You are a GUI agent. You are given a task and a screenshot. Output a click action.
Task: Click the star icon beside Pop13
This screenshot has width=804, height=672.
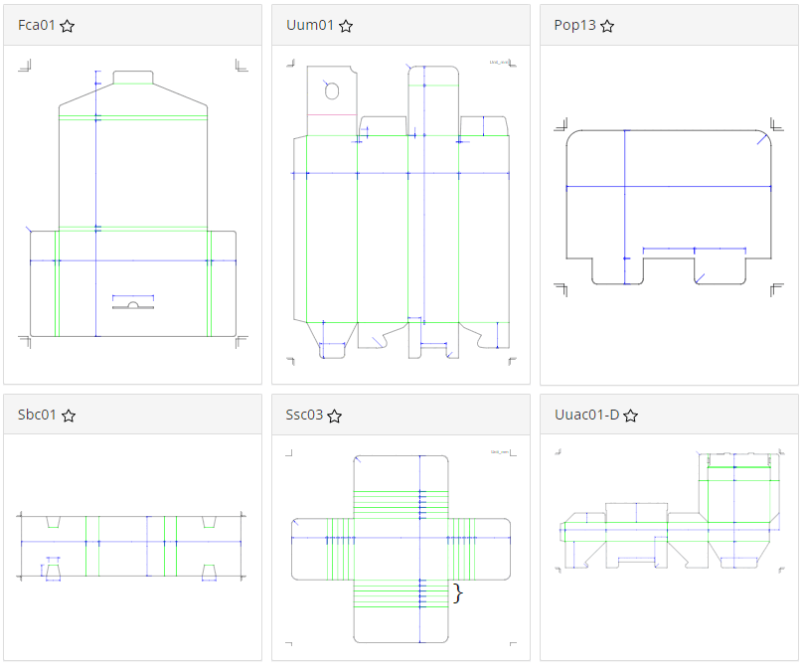pos(607,26)
